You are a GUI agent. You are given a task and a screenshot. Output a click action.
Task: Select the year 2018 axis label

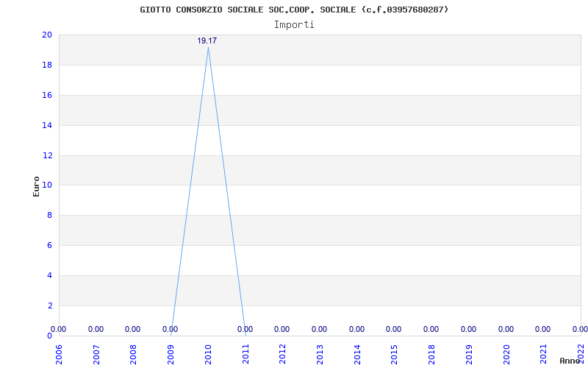(x=431, y=355)
